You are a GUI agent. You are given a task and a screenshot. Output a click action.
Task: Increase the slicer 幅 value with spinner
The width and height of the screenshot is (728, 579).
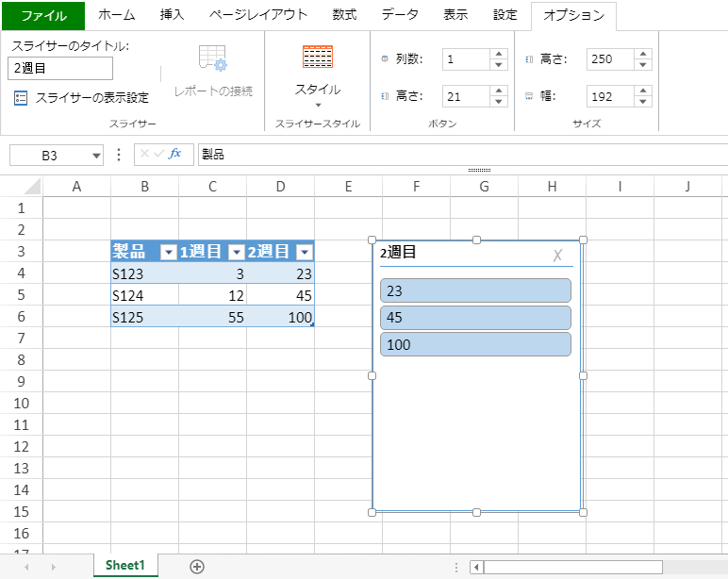(643, 91)
